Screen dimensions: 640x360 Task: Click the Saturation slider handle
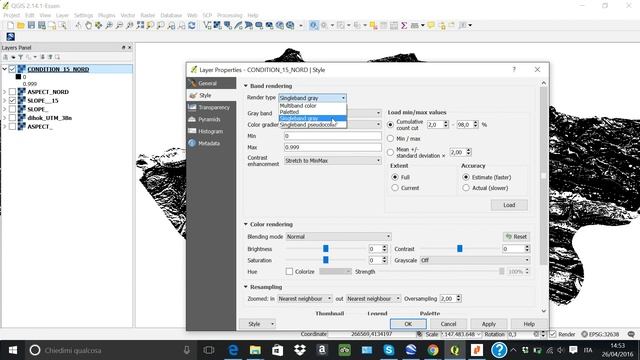[x=326, y=260]
